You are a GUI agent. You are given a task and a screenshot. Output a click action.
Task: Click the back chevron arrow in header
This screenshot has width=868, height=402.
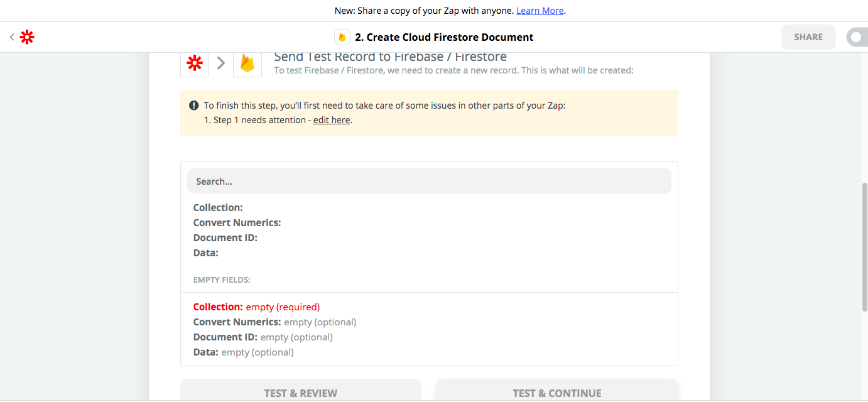coord(11,37)
